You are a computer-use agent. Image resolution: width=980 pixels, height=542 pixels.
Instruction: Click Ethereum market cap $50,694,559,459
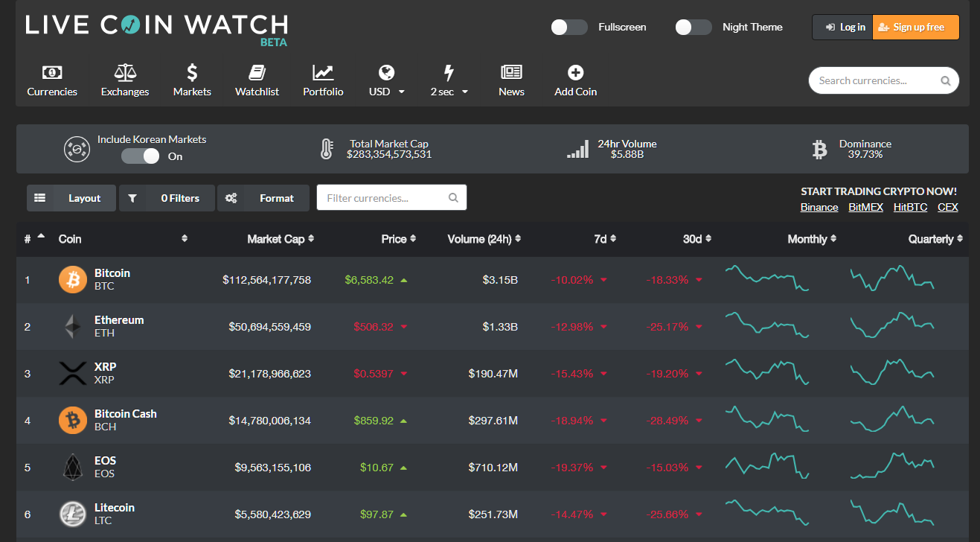[269, 327]
